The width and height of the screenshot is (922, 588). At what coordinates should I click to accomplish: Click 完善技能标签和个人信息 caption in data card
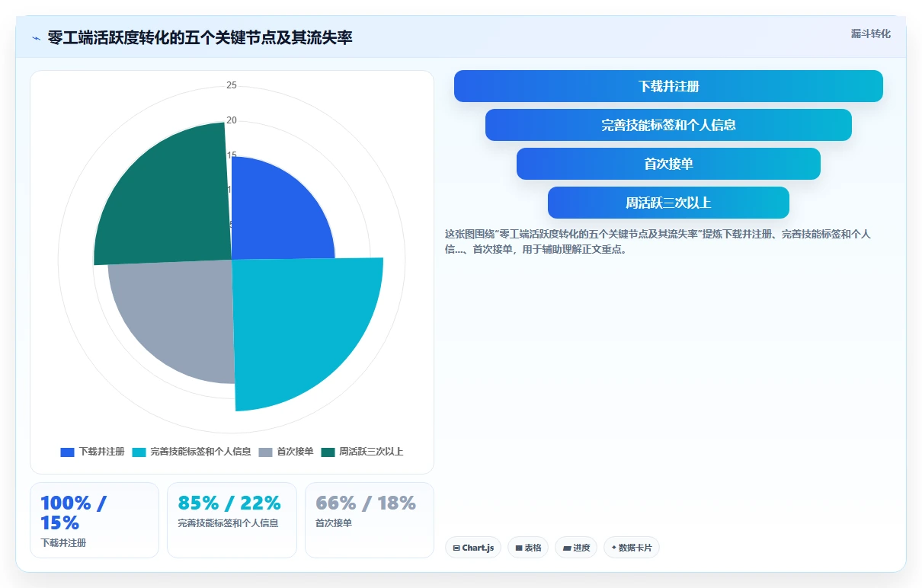[228, 523]
